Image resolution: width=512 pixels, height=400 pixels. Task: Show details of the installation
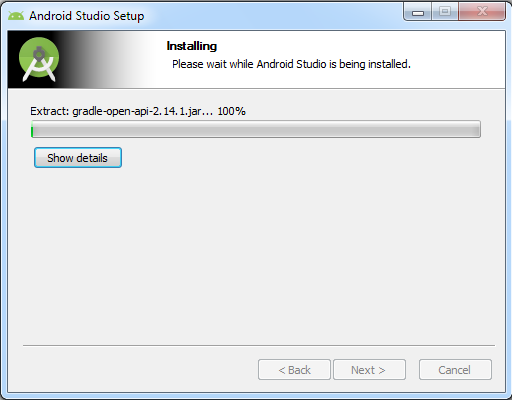point(78,158)
